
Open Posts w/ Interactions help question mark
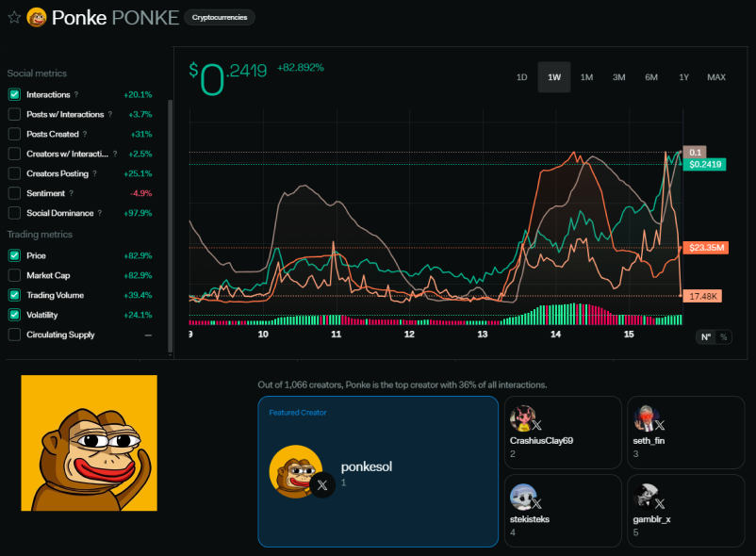pyautogui.click(x=110, y=114)
